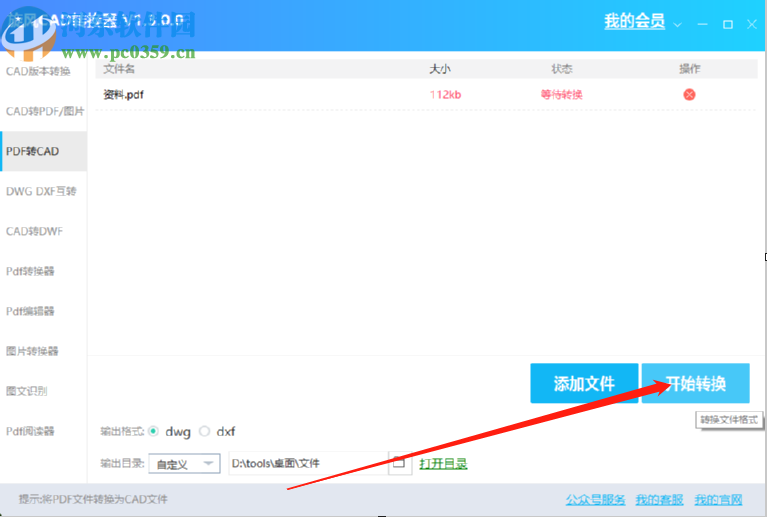Open the 自定义 output directory dropdown
This screenshot has height=517, width=767.
[x=184, y=464]
